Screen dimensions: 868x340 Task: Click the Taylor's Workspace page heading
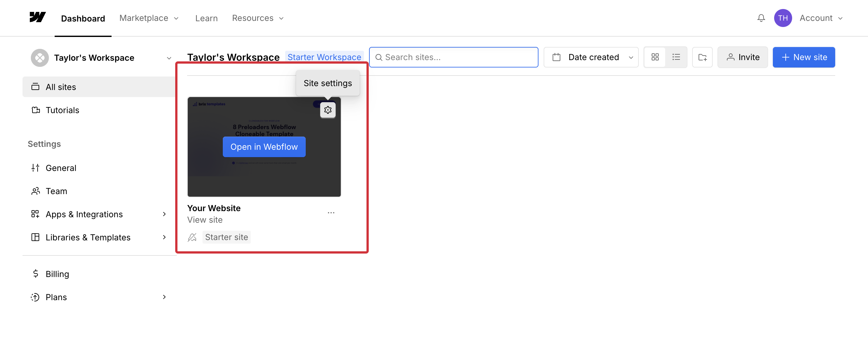(x=233, y=57)
